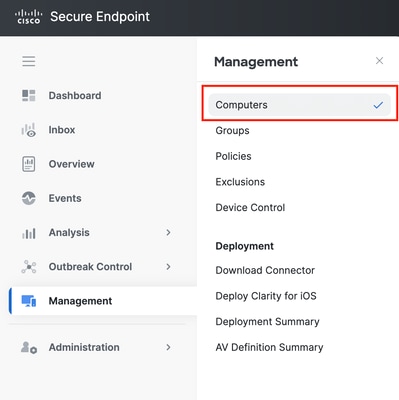399x400 pixels.
Task: Open Groups from Management menu
Action: coord(232,130)
